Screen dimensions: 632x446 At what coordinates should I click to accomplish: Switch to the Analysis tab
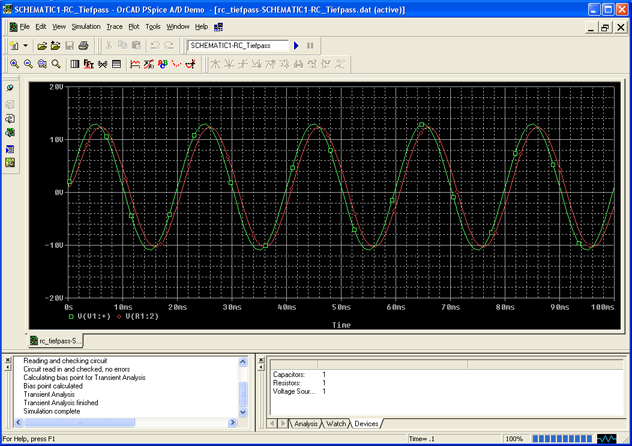pos(305,424)
